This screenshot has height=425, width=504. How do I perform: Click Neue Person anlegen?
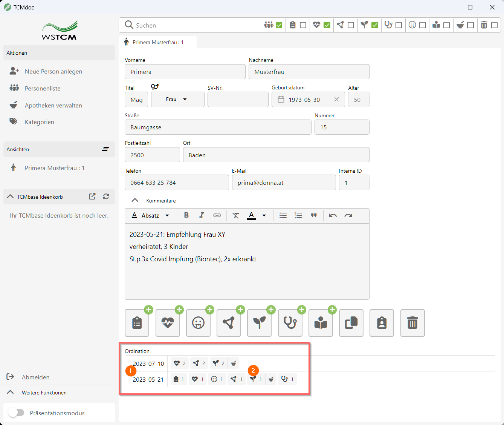[53, 71]
